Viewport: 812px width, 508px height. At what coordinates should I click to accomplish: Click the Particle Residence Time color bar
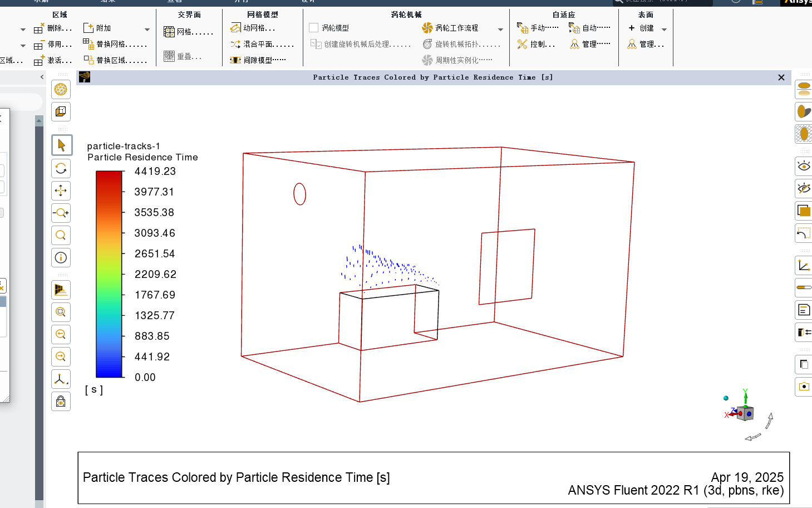tap(109, 274)
